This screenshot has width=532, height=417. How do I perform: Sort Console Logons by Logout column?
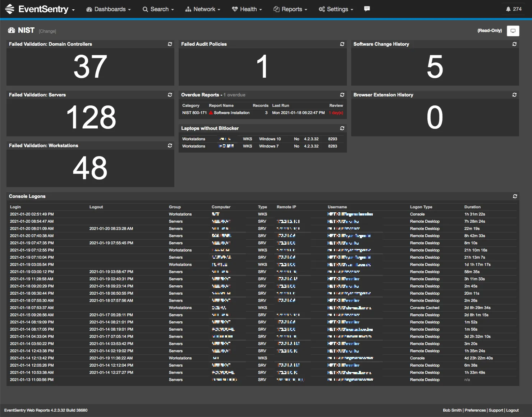point(96,207)
